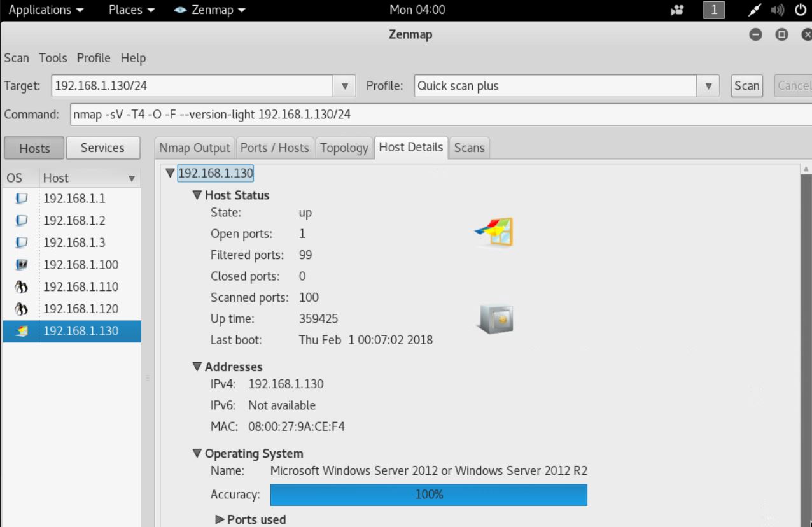Click inside the Command input field

(x=255, y=114)
